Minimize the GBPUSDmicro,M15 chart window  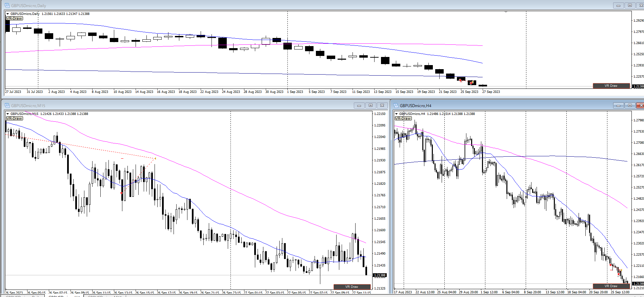click(x=359, y=105)
